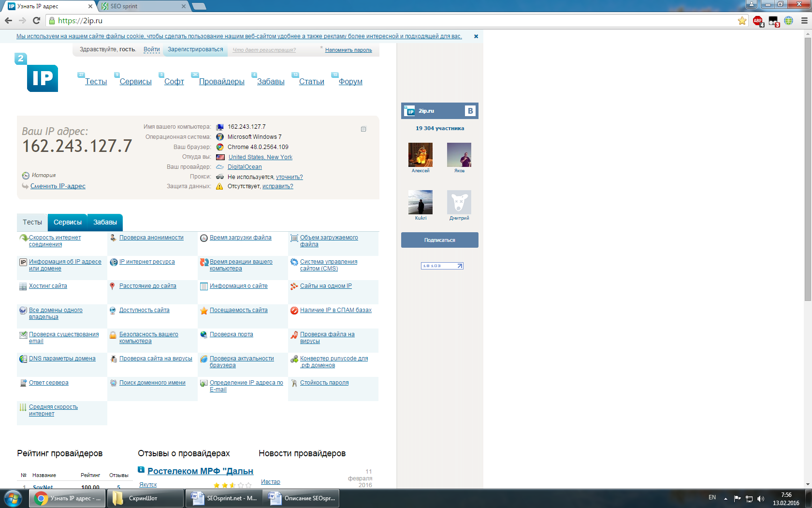Click the cookie policy notice link
Screen dimensions: 812x508
239,36
